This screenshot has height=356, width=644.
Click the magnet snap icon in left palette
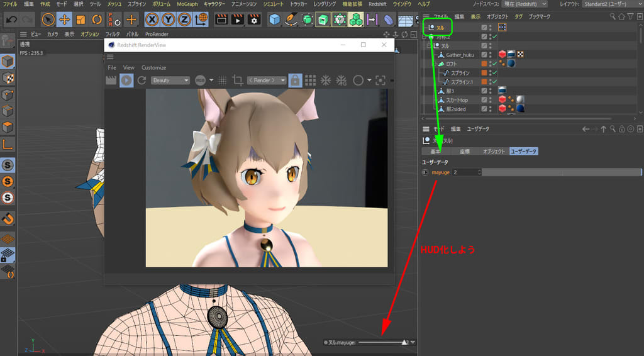[x=8, y=218]
